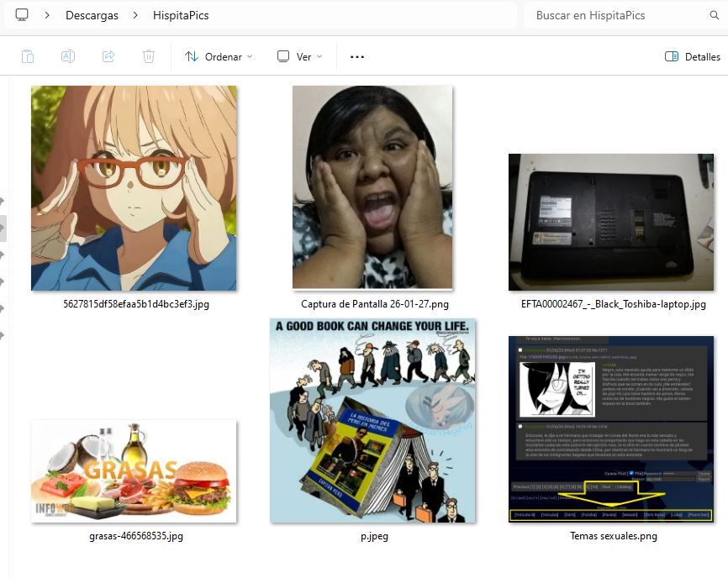Click the share icon in the toolbar
The image size is (728, 578).
coord(108,56)
